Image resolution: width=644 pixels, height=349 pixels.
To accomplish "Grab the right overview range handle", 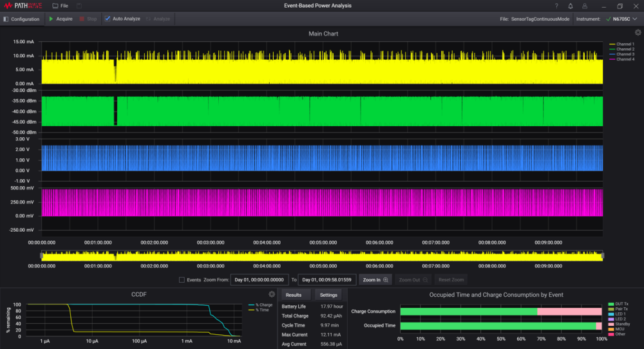I will [602, 256].
